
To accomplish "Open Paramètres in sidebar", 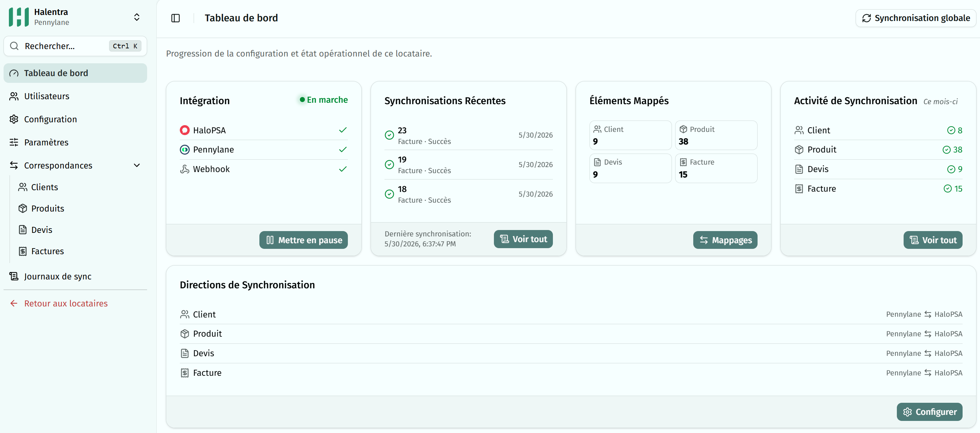I will 75,142.
